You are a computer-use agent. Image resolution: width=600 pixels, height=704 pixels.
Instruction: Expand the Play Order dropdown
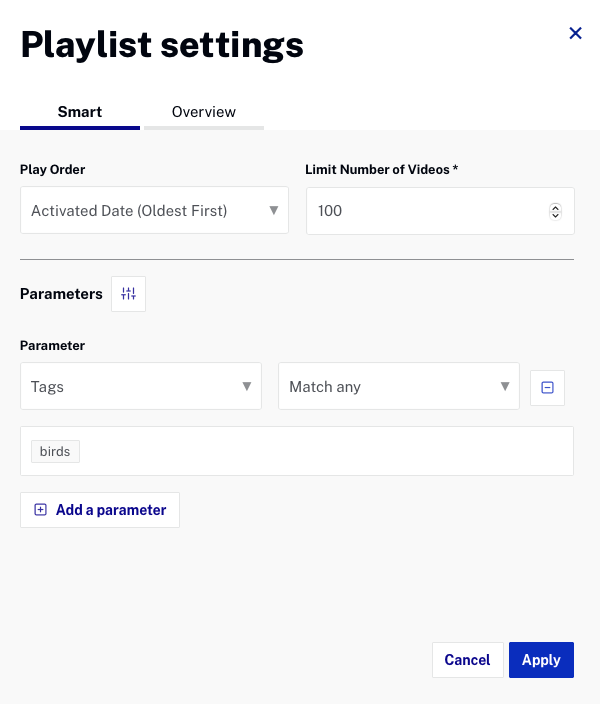154,211
